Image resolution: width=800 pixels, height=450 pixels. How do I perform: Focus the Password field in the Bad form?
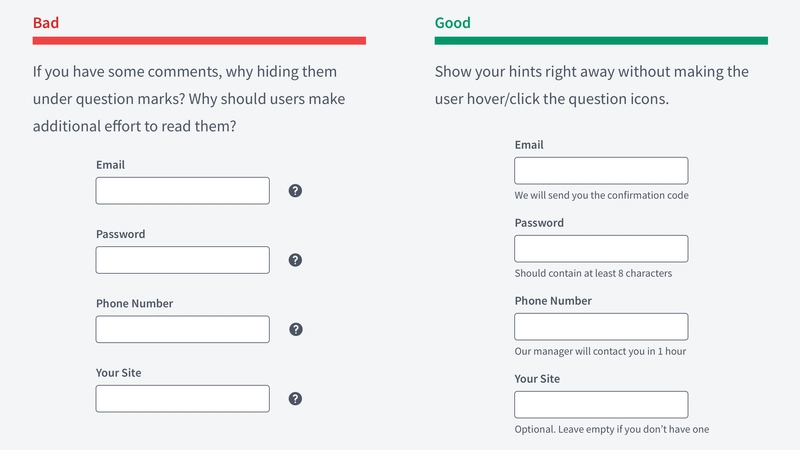tap(183, 260)
